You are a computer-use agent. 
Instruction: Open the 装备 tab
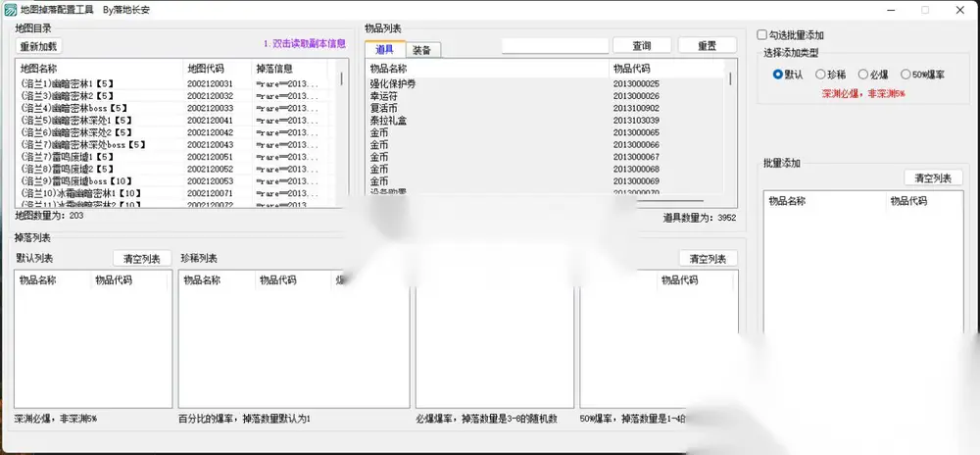tap(422, 50)
